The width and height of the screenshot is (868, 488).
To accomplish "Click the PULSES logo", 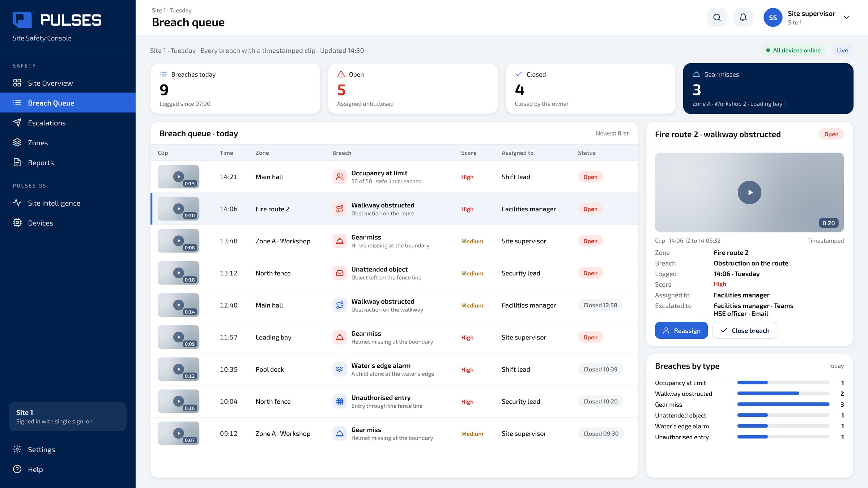I will pos(57,20).
